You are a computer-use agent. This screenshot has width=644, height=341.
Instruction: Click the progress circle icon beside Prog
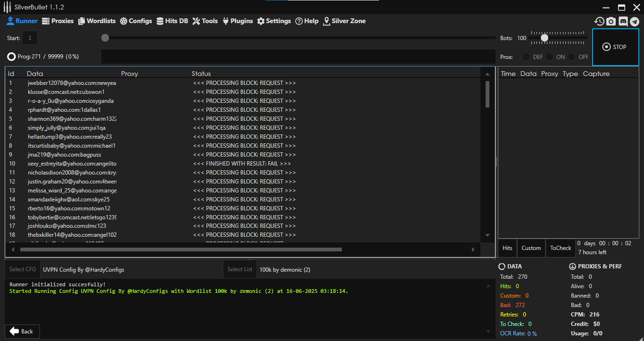(x=11, y=57)
